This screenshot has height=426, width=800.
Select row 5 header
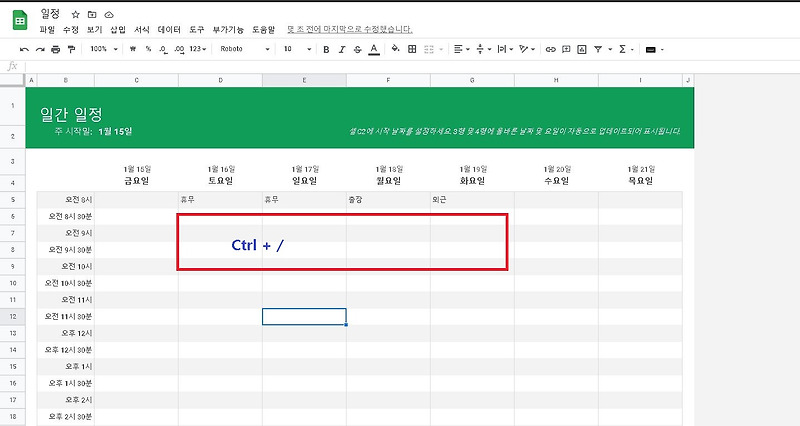point(12,199)
